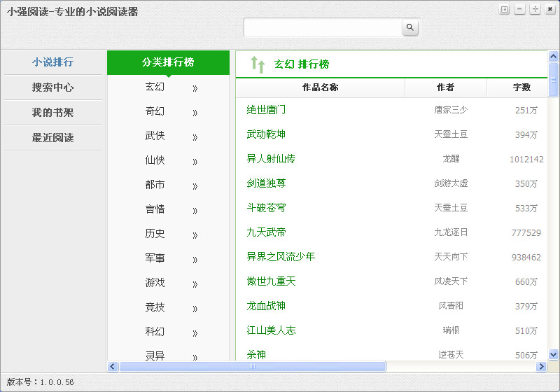The image size is (560, 392).
Task: Click the vertical scrollbar down arrow
Action: coord(553,354)
